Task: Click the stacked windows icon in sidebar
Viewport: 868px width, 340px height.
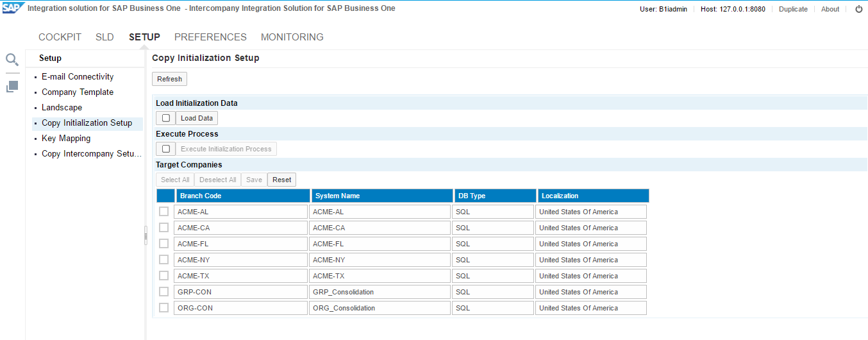Action: (12, 86)
